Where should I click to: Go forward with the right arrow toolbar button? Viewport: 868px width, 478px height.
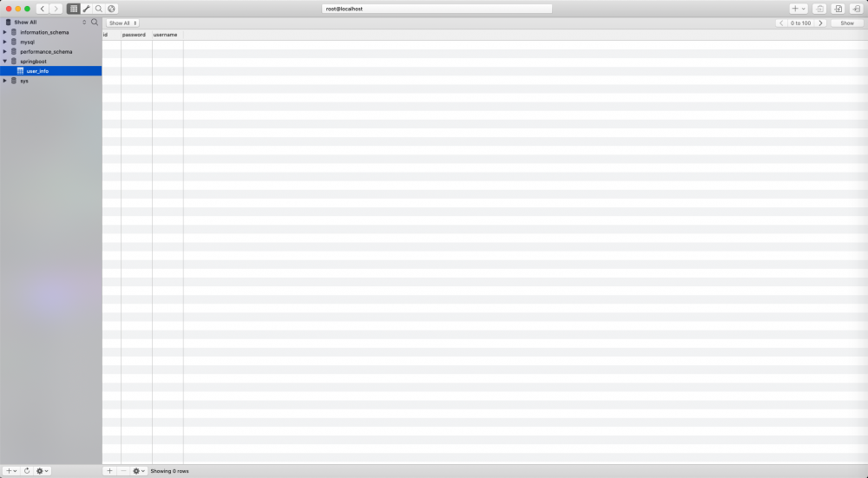coord(56,9)
